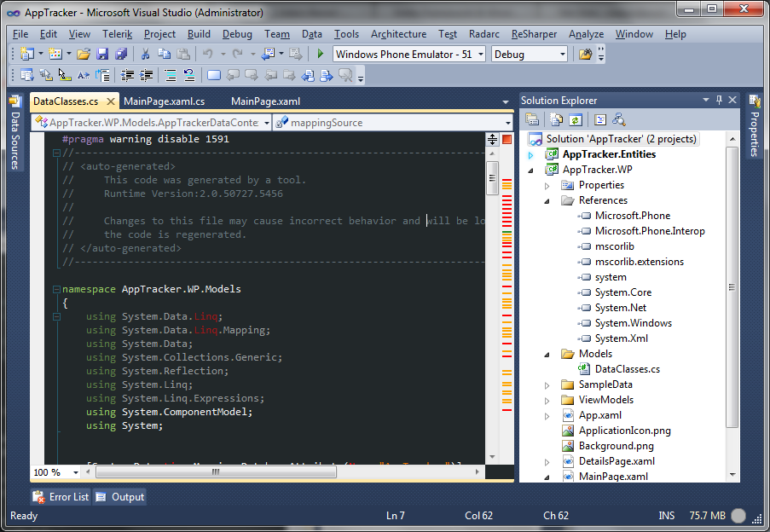Image resolution: width=770 pixels, height=532 pixels.
Task: Close the Solution Explorer panel
Action: click(x=732, y=100)
